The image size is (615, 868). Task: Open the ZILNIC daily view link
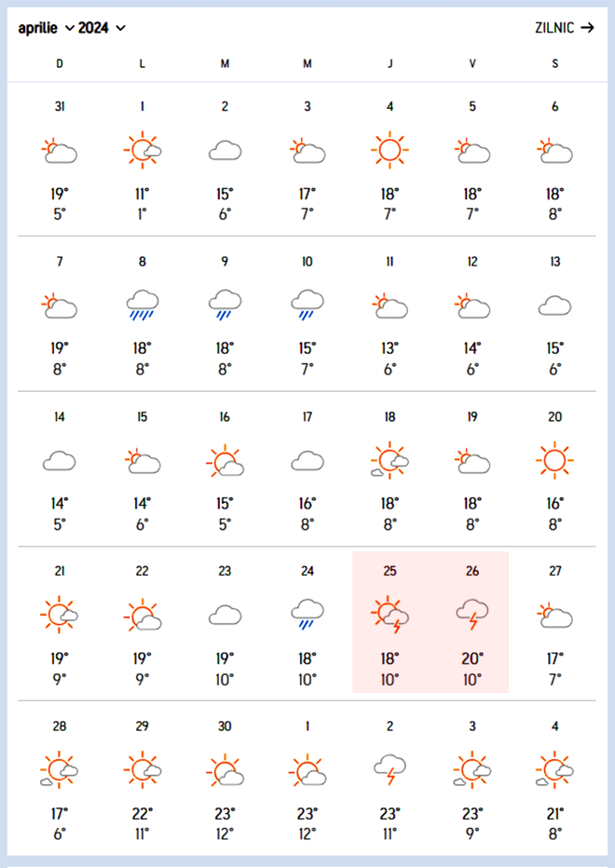pos(564,28)
